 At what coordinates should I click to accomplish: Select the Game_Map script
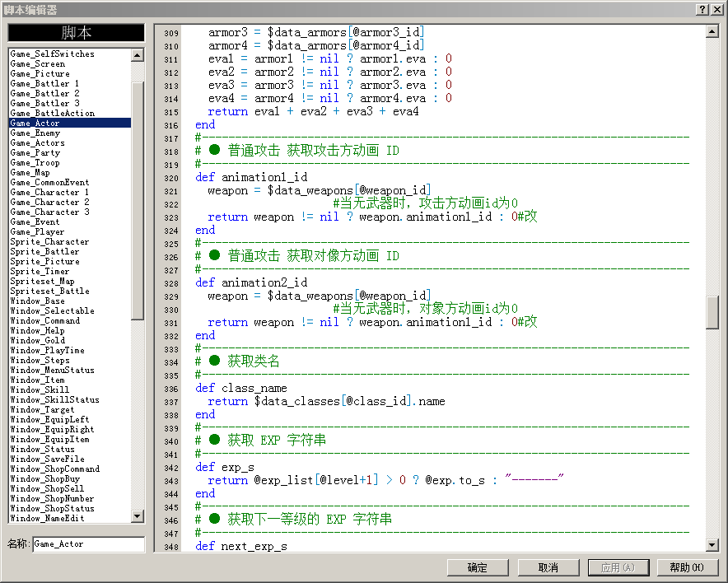[x=70, y=172]
